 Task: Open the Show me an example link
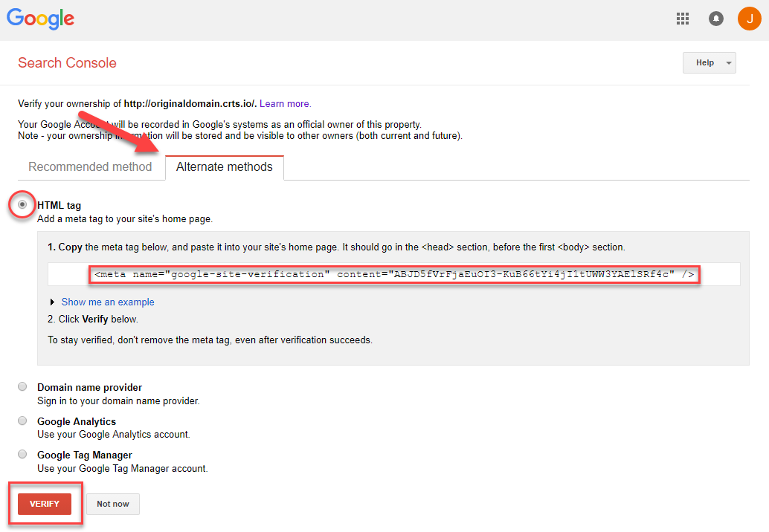[108, 302]
